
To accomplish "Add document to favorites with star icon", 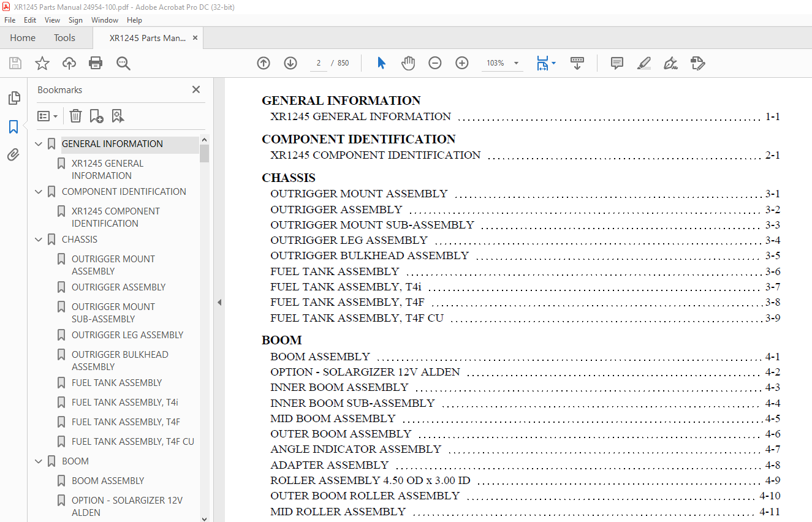I will point(42,63).
